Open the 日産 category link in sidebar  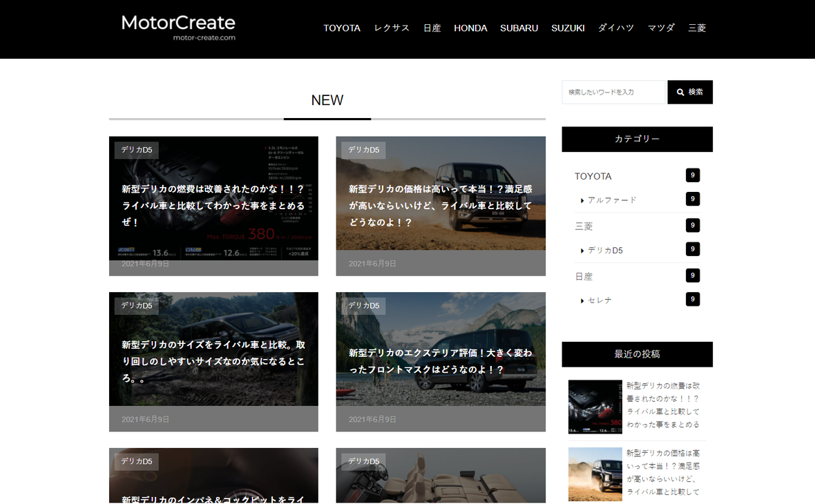tap(584, 276)
